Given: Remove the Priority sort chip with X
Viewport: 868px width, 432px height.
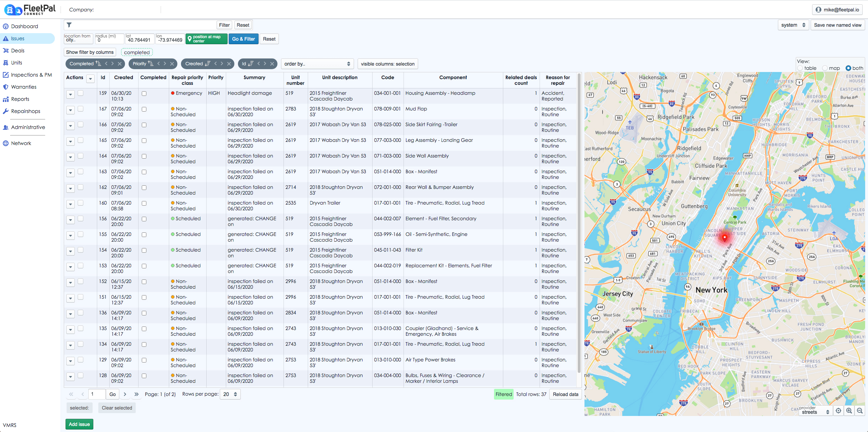Looking at the screenshot, I should pyautogui.click(x=172, y=64).
